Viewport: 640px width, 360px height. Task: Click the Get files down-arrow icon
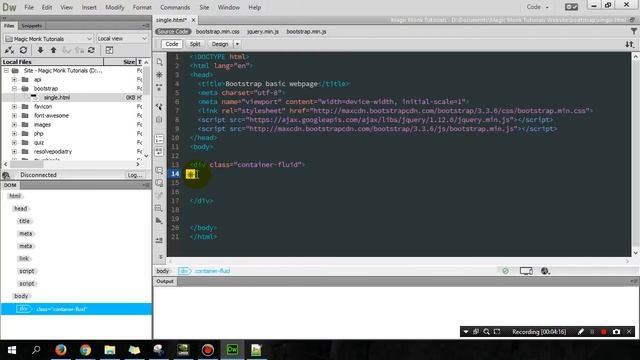point(40,50)
